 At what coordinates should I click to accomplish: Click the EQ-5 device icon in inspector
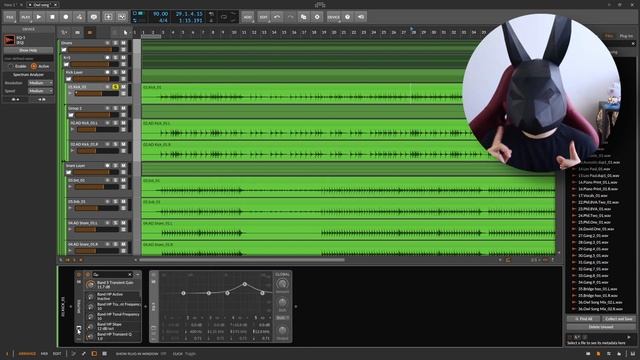pyautogui.click(x=9, y=40)
